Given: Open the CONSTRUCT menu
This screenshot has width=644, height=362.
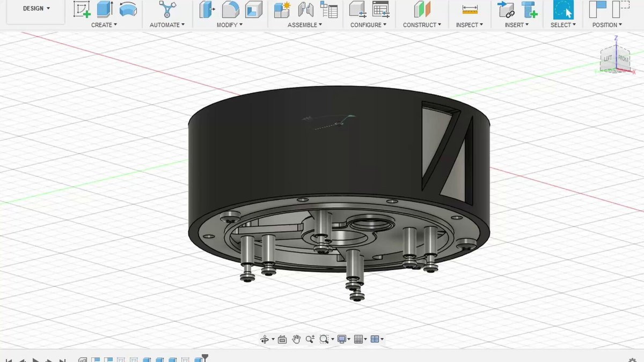Looking at the screenshot, I should [x=422, y=25].
